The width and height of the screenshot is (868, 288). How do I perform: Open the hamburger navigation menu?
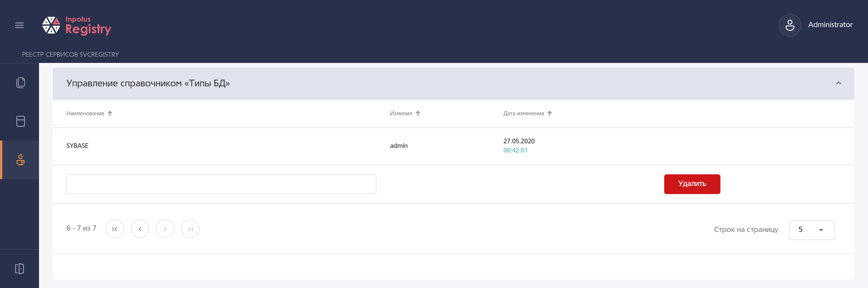click(x=20, y=25)
